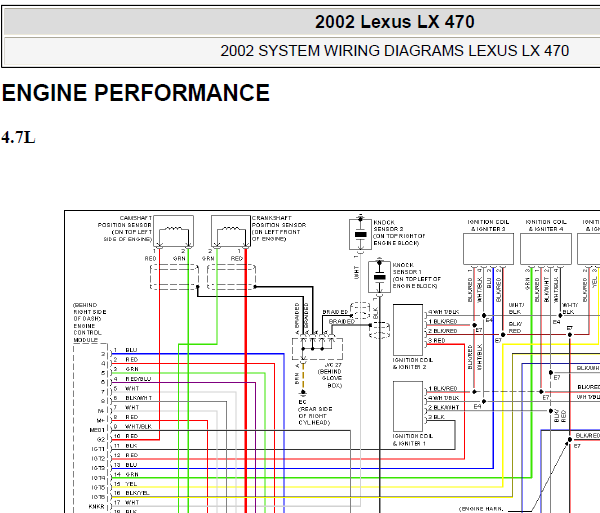Click the '(REAR SIDE OF RIGHT CYL HEAD)' note
This screenshot has width=600, height=513.
315,416
